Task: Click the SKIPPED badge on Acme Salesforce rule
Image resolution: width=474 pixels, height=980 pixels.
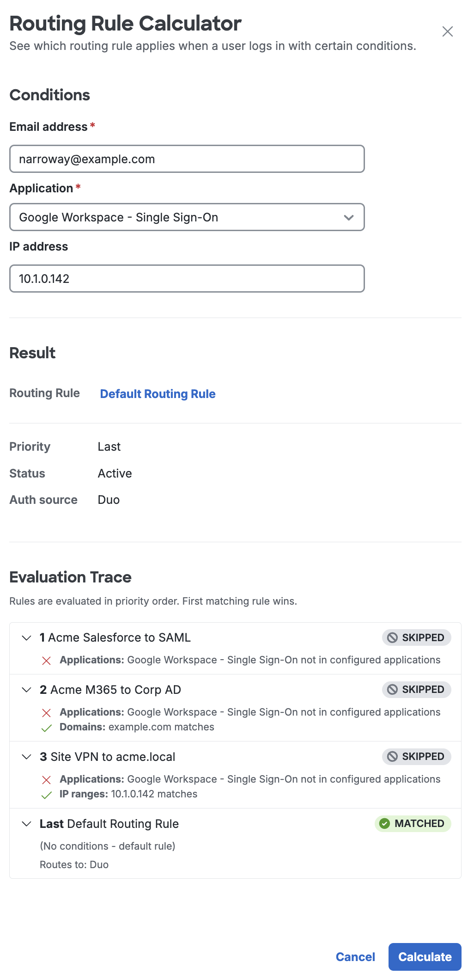Action: 415,637
